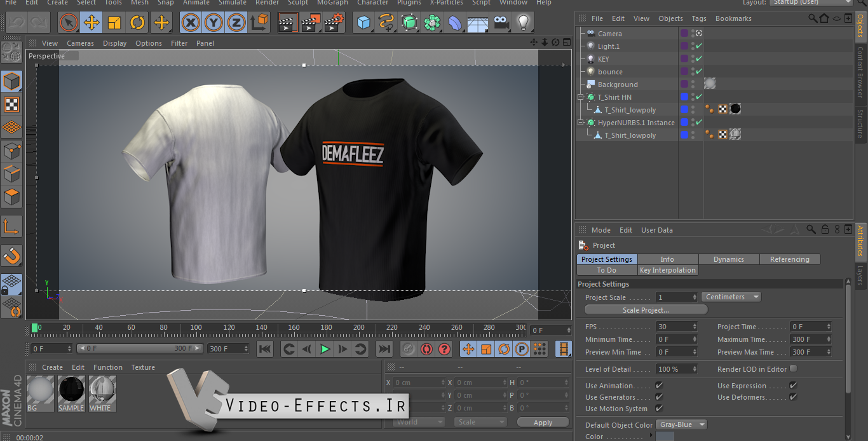Toggle the Use Motion System checkbox
The height and width of the screenshot is (441, 868).
659,409
